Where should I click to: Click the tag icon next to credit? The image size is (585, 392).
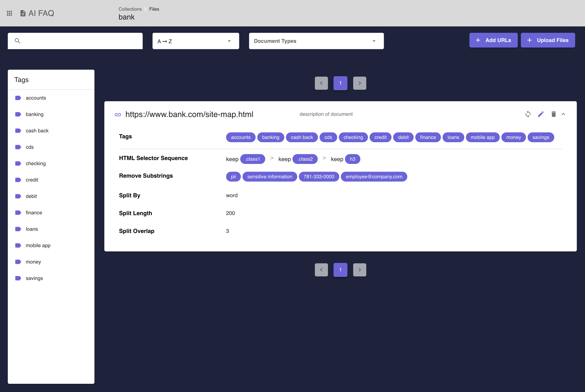pyautogui.click(x=18, y=180)
